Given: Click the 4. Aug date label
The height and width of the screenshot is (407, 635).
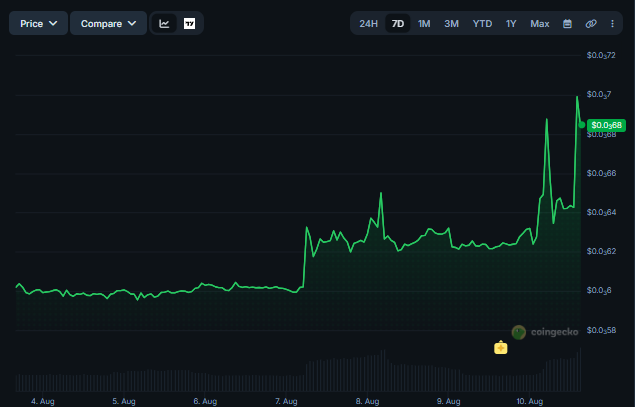Looking at the screenshot, I should 43,401.
